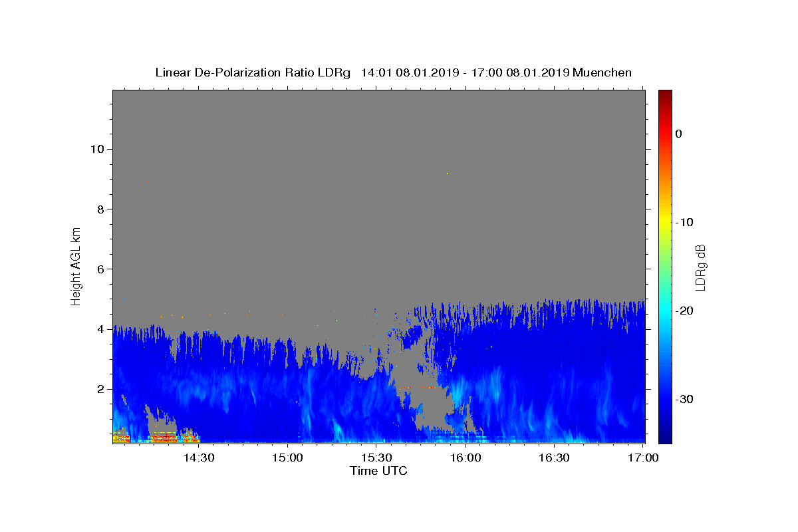Image resolution: width=798 pixels, height=532 pixels.
Task: Click the height axis label '2'
Action: click(x=100, y=389)
